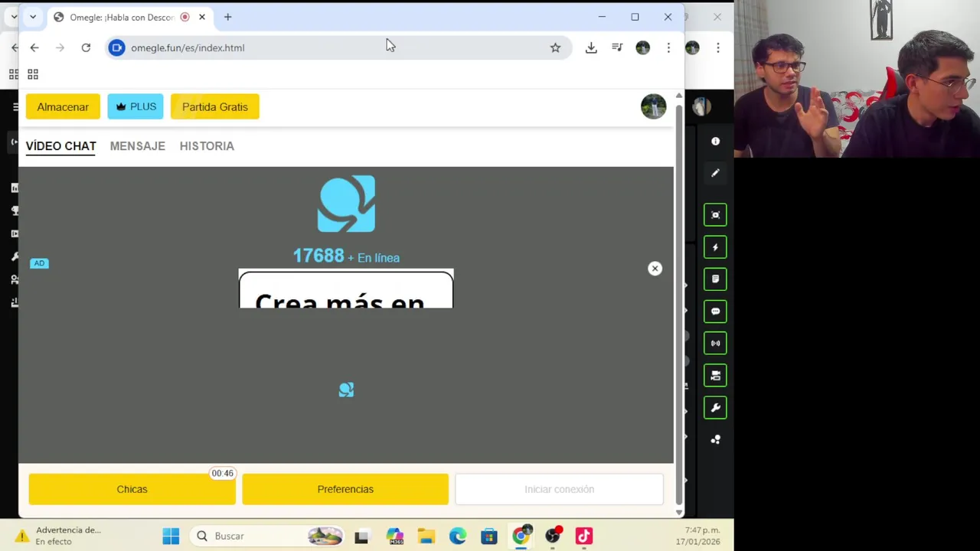Viewport: 980px width, 551px height.
Task: Click the Buscar taskbar search box
Action: point(266,536)
